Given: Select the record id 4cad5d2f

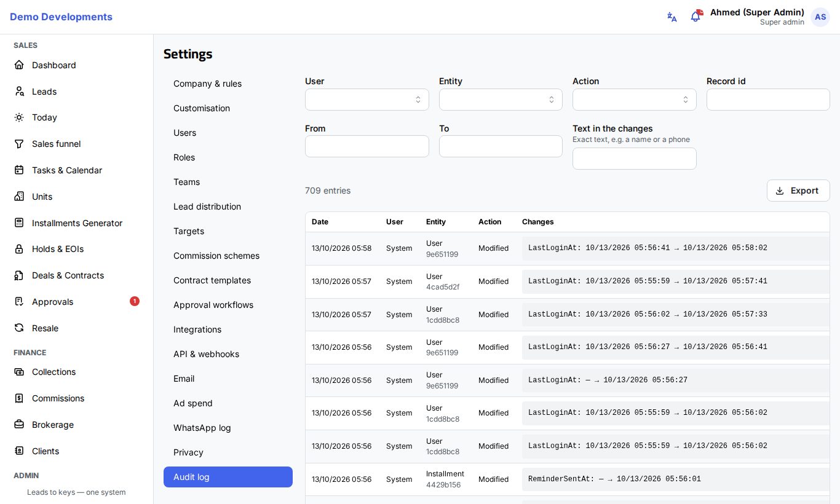Looking at the screenshot, I should pyautogui.click(x=443, y=287).
